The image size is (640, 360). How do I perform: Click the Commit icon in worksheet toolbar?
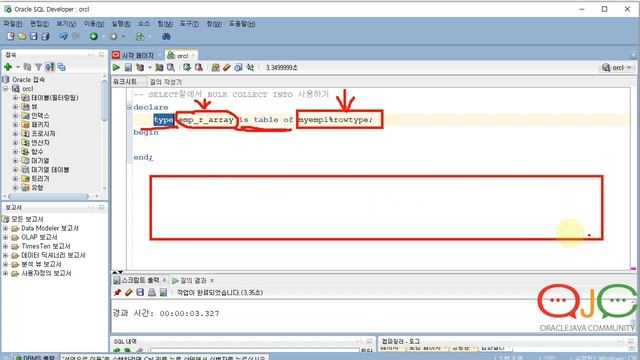pos(187,67)
